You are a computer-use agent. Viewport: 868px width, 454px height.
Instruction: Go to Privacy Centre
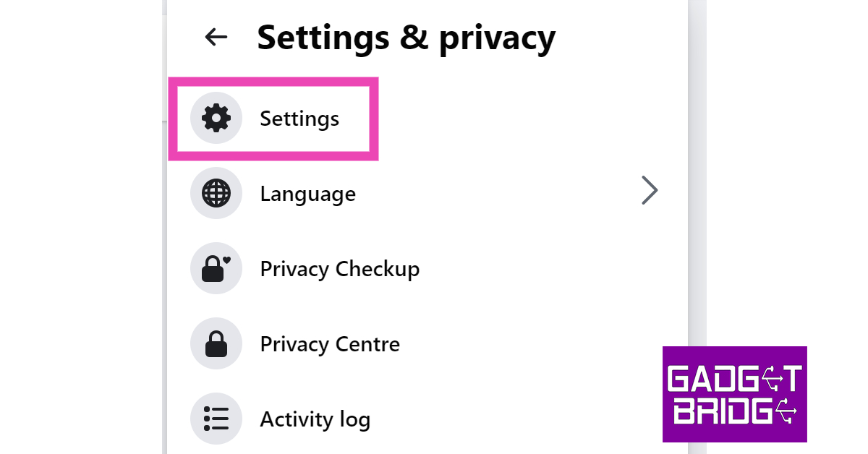click(330, 344)
